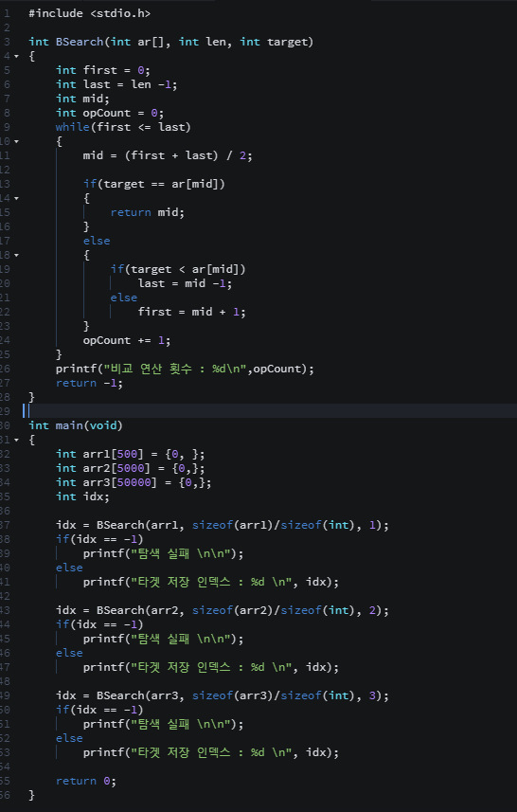Click the int arr2[5000] declaration
The height and width of the screenshot is (812, 517).
131,469
